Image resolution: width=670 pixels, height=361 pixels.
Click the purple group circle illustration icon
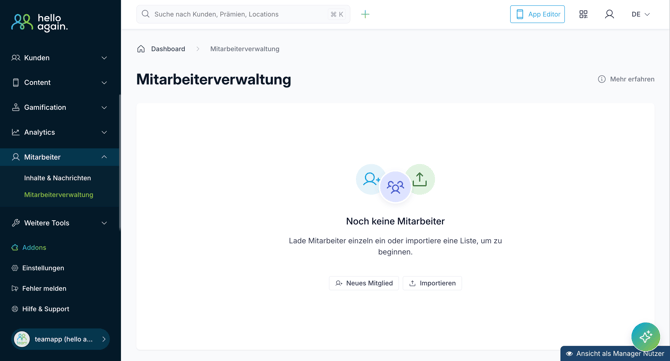[x=395, y=187]
